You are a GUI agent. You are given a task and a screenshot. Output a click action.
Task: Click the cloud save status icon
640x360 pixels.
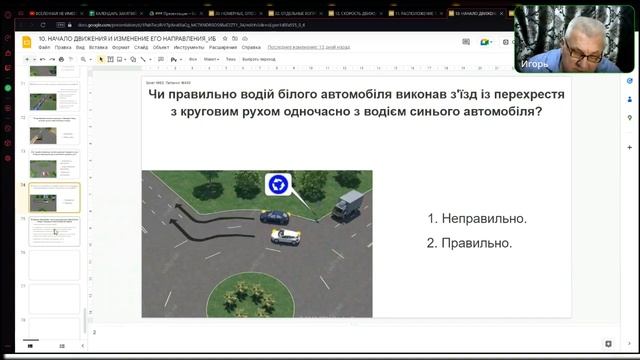pyautogui.click(x=245, y=38)
